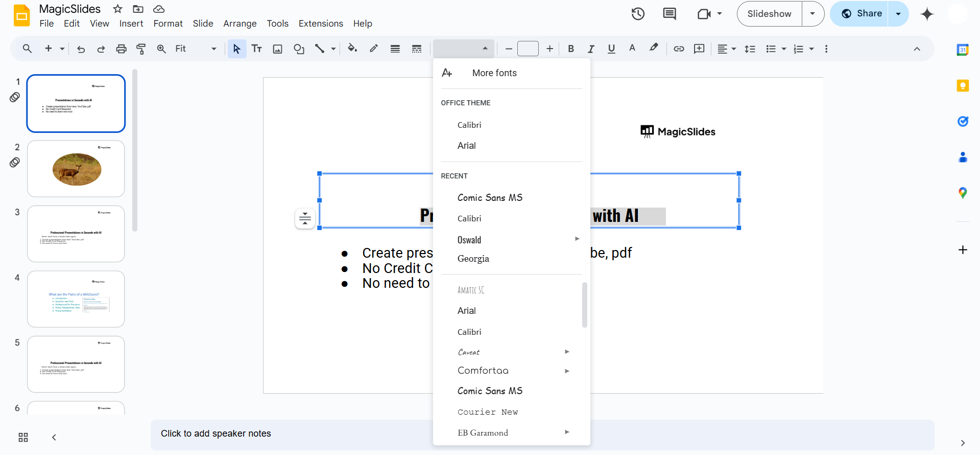Star the MagicSlides presentation
The width and height of the screenshot is (980, 455).
pyautogui.click(x=117, y=9)
